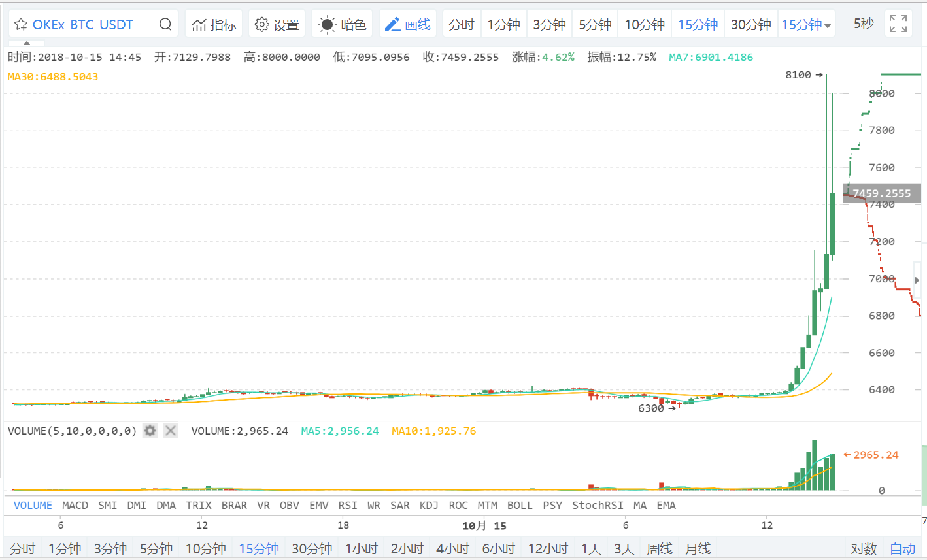Screen dimensions: 927x560
Task: Choose bottom bar 2小时 period
Action: pos(407,549)
